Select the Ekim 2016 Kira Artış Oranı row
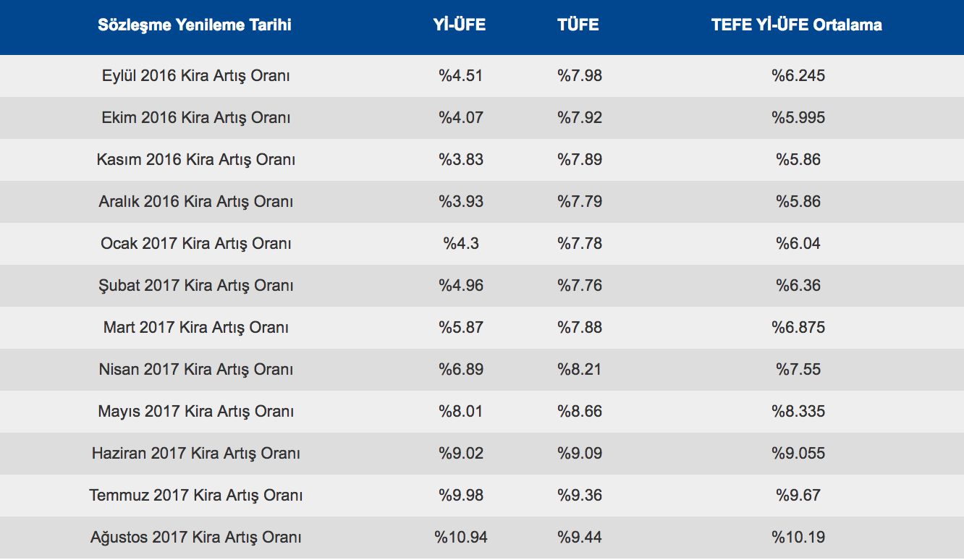This screenshot has width=964, height=560. point(196,118)
